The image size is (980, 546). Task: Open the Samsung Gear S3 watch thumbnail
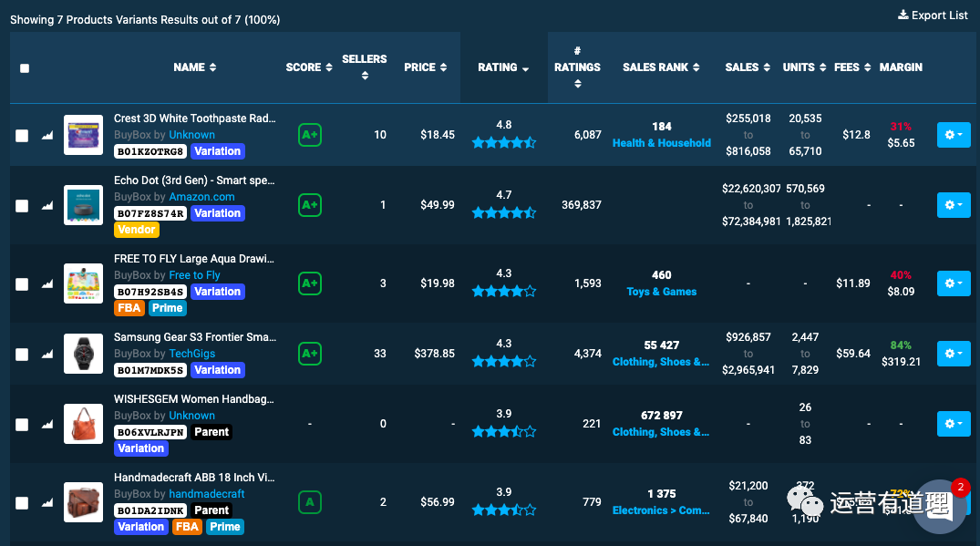pyautogui.click(x=83, y=354)
